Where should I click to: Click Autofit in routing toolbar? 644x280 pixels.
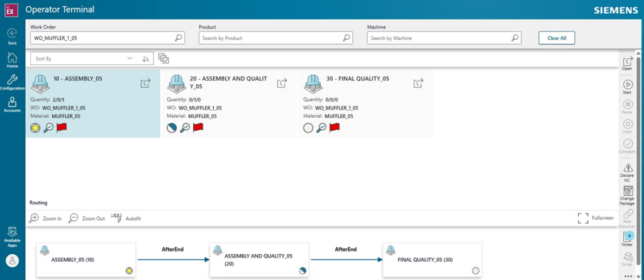point(126,218)
